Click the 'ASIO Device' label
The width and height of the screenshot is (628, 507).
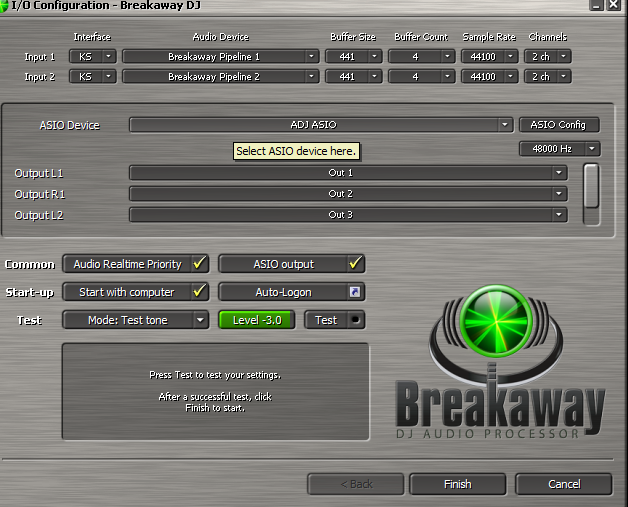(69, 125)
